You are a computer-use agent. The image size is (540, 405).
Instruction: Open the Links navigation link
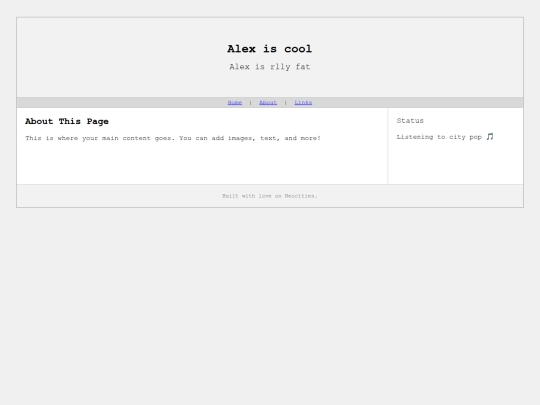303,103
